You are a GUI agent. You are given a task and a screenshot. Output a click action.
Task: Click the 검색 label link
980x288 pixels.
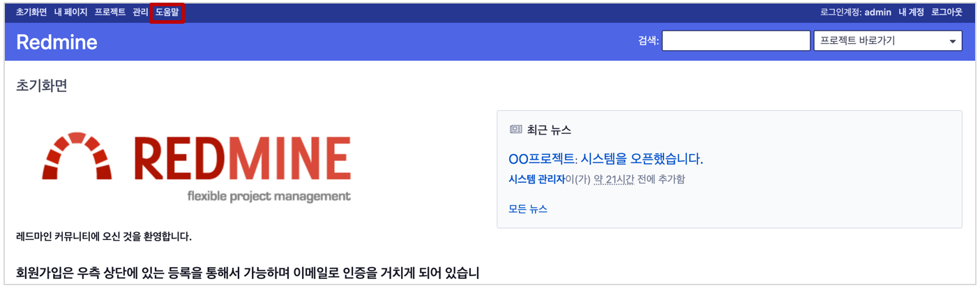(647, 41)
